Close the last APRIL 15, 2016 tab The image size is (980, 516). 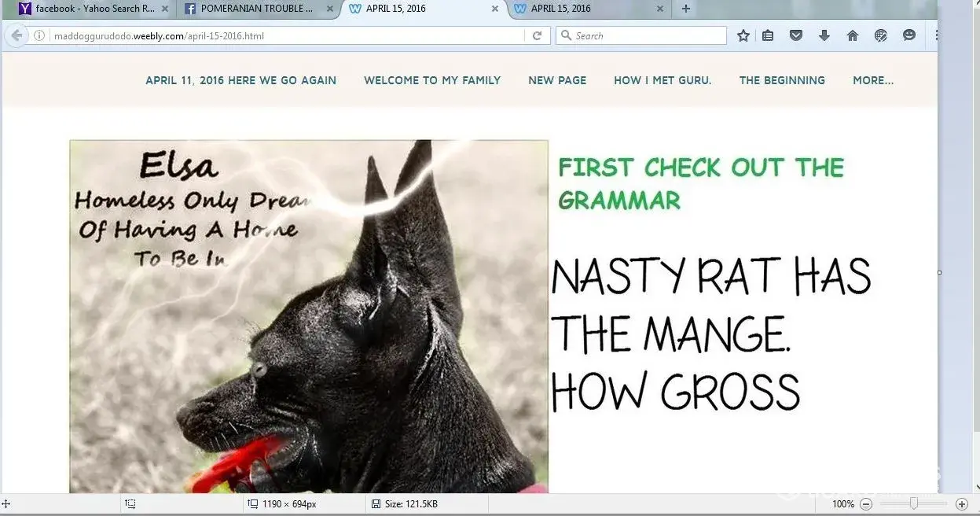[x=659, y=9]
